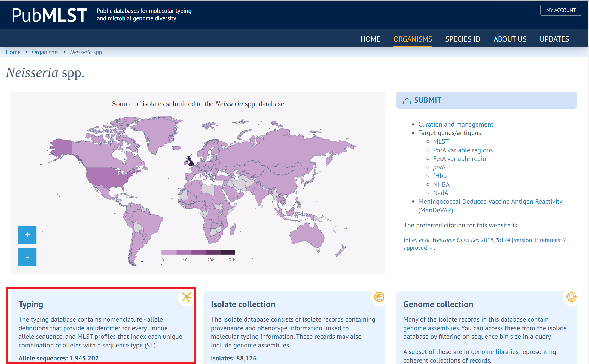Zoom in the map with plus button
This screenshot has width=589, height=364.
pos(27,235)
